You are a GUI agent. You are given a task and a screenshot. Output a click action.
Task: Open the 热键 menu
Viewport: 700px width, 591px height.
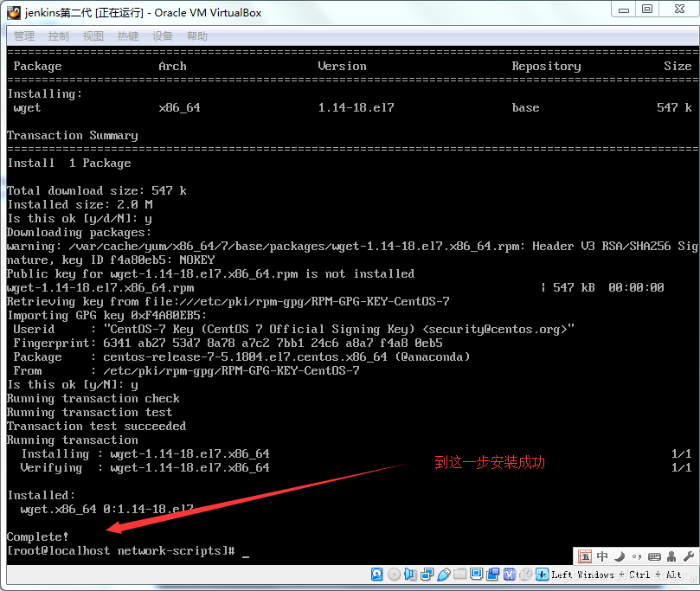[x=128, y=36]
